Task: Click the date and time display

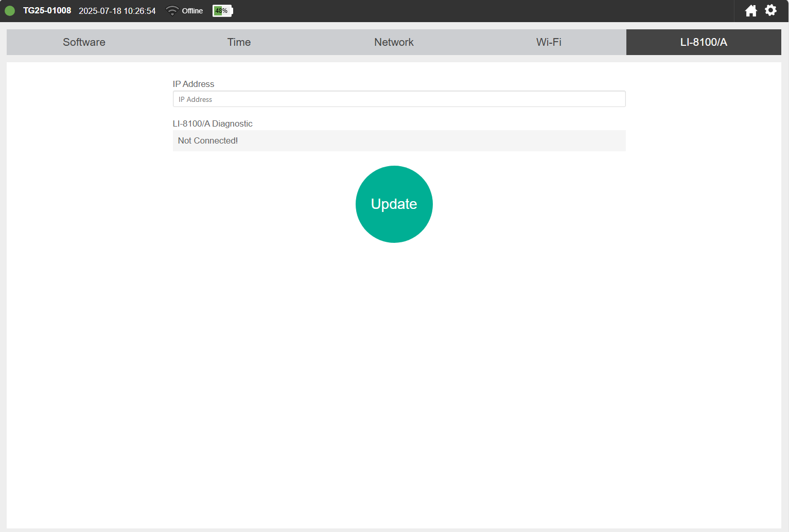Action: pyautogui.click(x=117, y=11)
